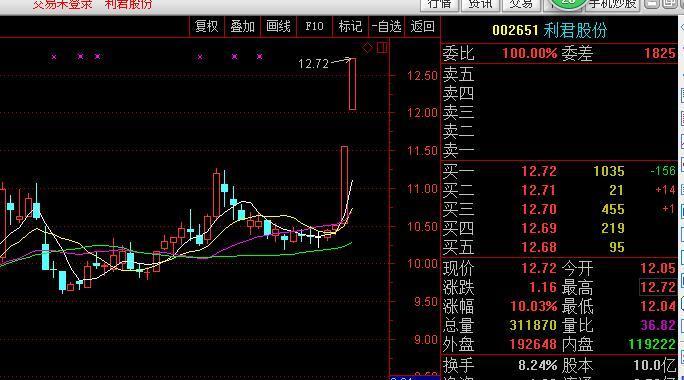Click the 股本 share capital 10.0亿
Viewport: 684px width, 380px height.
[x=654, y=365]
